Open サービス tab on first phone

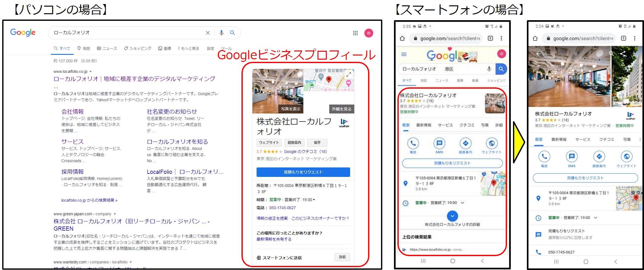445,125
